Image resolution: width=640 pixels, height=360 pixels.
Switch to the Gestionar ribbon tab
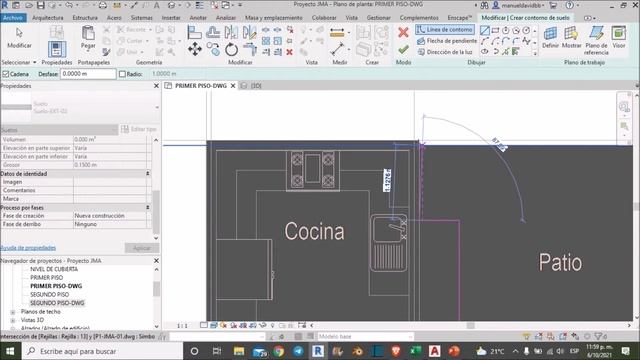pyautogui.click(x=378, y=18)
